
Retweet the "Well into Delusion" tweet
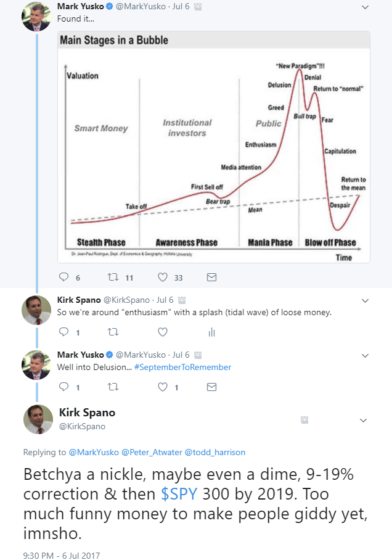pos(113,387)
